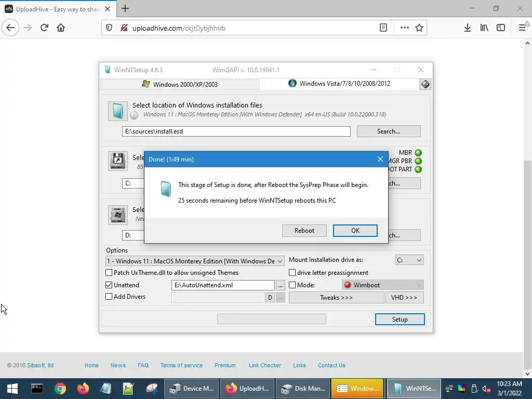
Task: Open the Firefox library icon
Action: point(484,28)
